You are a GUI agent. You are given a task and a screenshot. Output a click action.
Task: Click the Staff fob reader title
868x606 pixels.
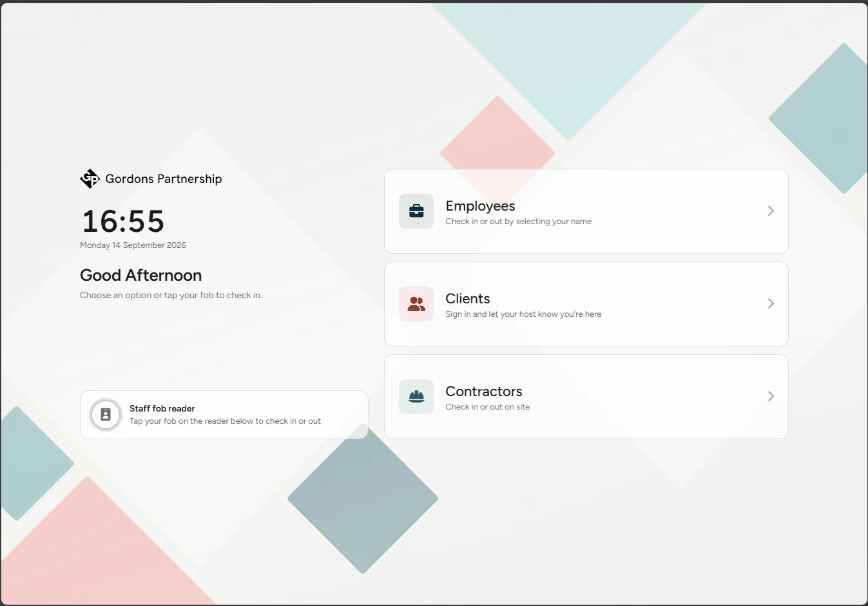pyautogui.click(x=162, y=408)
